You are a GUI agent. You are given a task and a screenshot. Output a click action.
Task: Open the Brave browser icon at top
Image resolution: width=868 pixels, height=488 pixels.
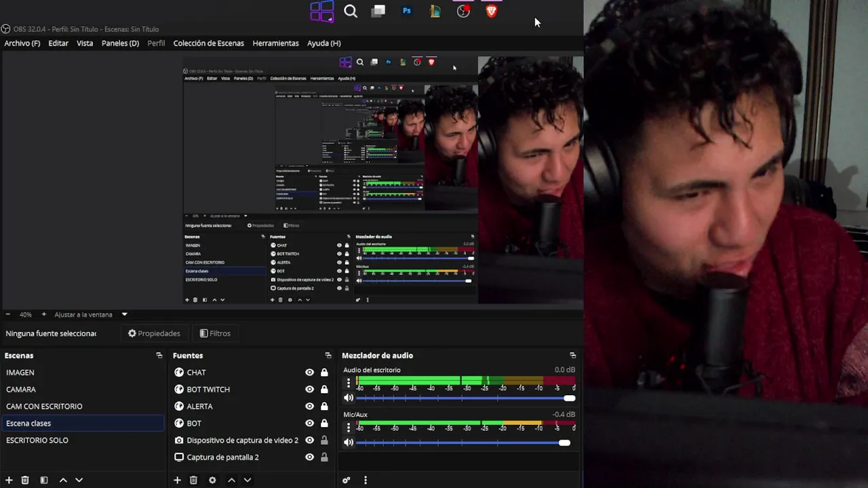(492, 11)
